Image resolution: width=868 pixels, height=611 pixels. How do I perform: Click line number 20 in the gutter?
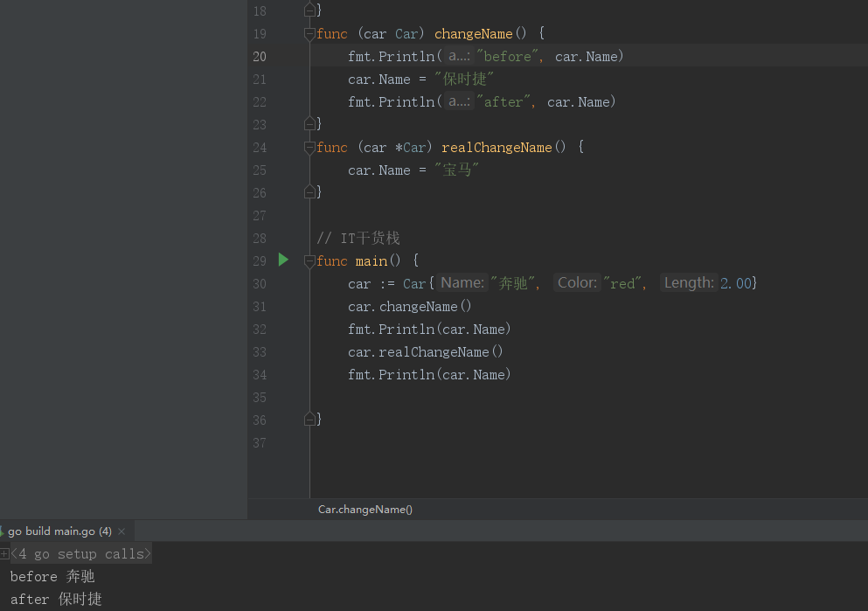[260, 57]
